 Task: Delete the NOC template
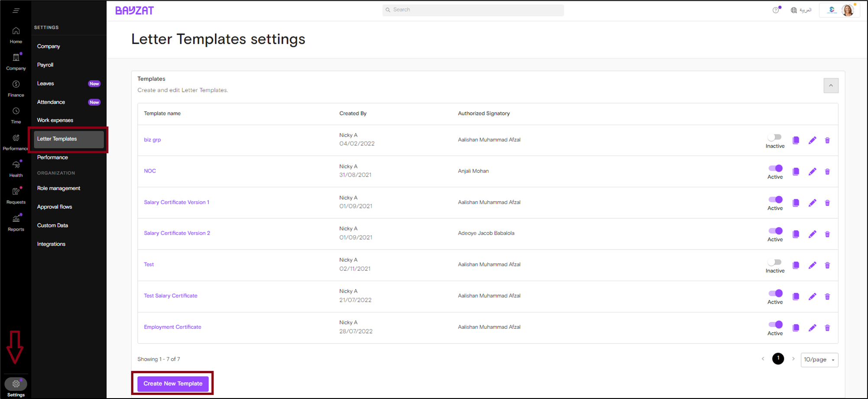(827, 172)
